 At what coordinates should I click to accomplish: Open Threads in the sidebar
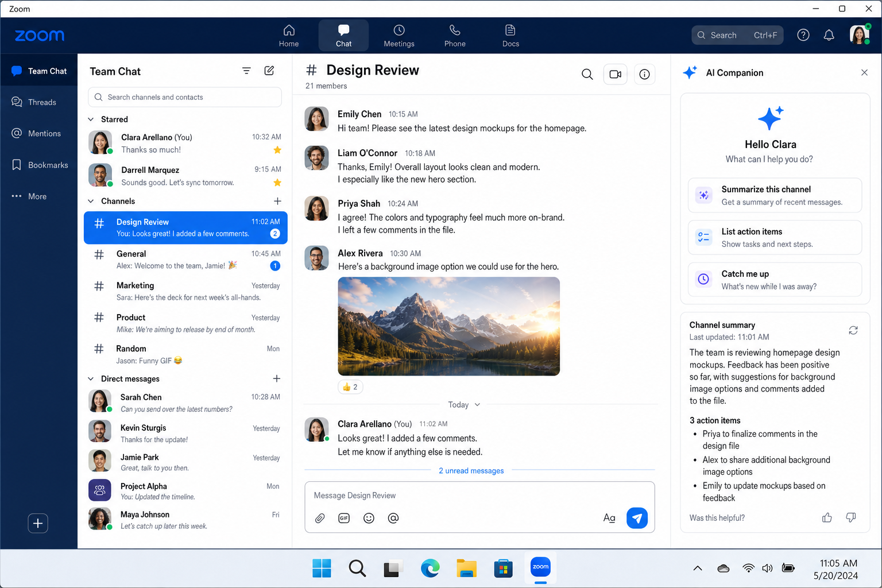[39, 102]
